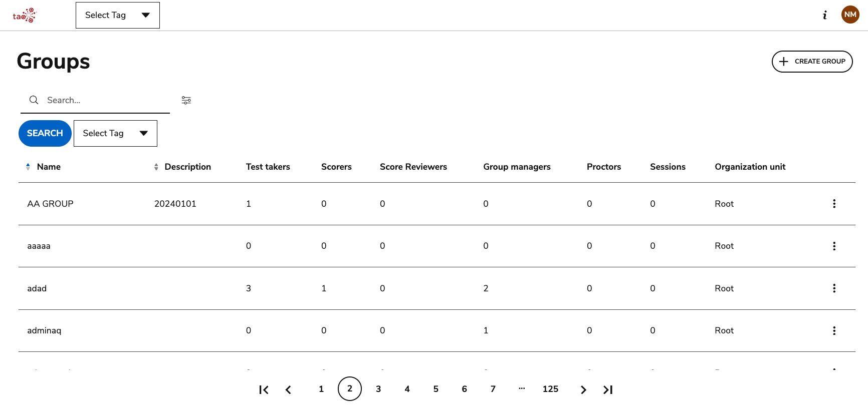Screen dimensions: 868x406
Task: Click the CREATE GROUP button
Action: pyautogui.click(x=812, y=61)
